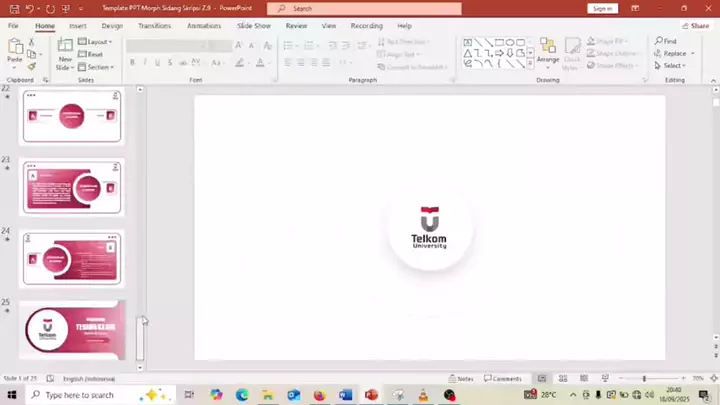Adjust the zoom slider handle
Image resolution: width=720 pixels, height=405 pixels.
(x=644, y=378)
